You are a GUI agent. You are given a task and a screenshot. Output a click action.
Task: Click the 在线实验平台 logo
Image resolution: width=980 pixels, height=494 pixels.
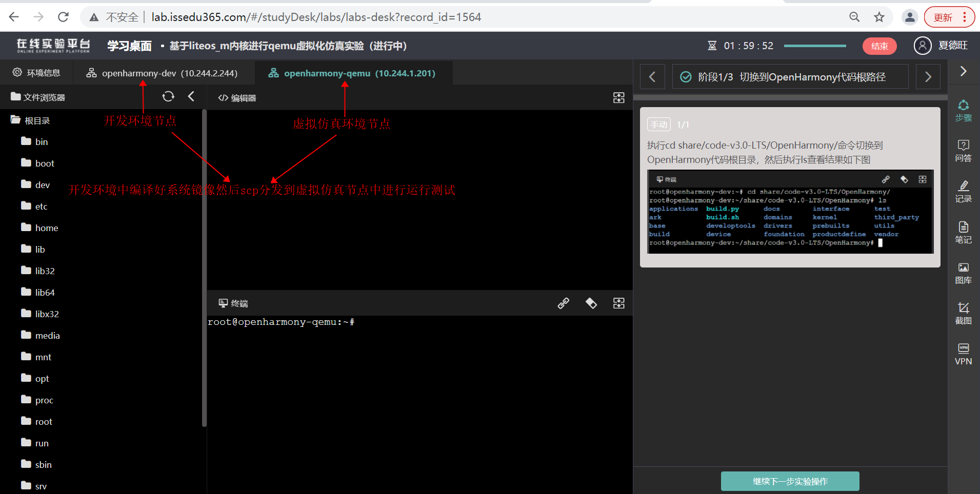click(x=53, y=46)
